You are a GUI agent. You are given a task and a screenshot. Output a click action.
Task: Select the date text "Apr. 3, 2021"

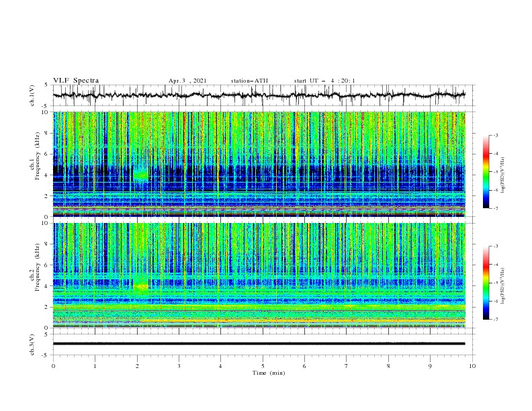pyautogui.click(x=187, y=81)
